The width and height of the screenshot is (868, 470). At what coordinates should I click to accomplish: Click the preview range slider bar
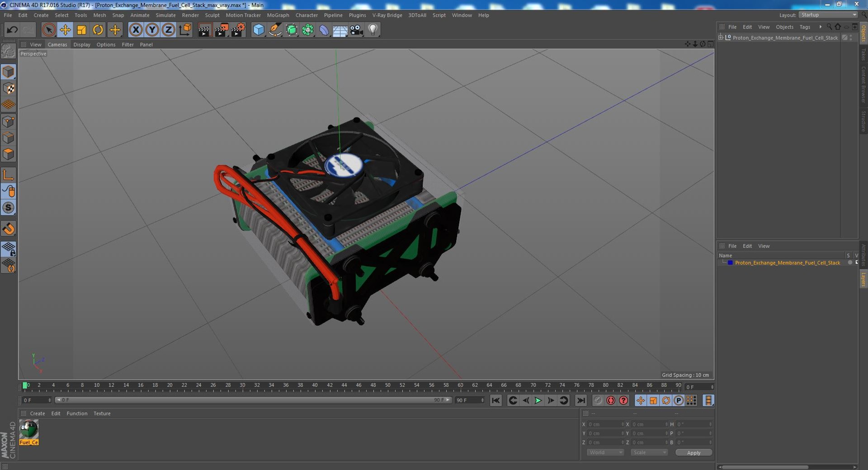point(253,400)
